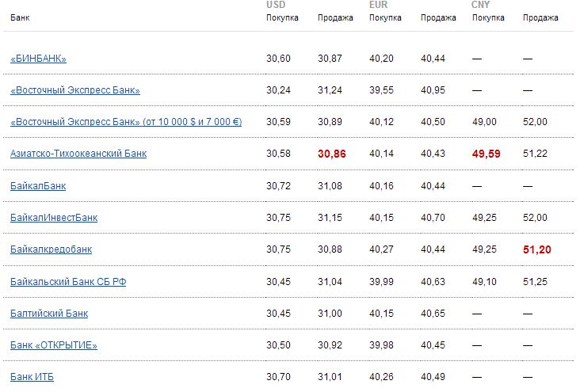580x392 pixels.
Task: Select the value 51,22
Action: tap(536, 154)
